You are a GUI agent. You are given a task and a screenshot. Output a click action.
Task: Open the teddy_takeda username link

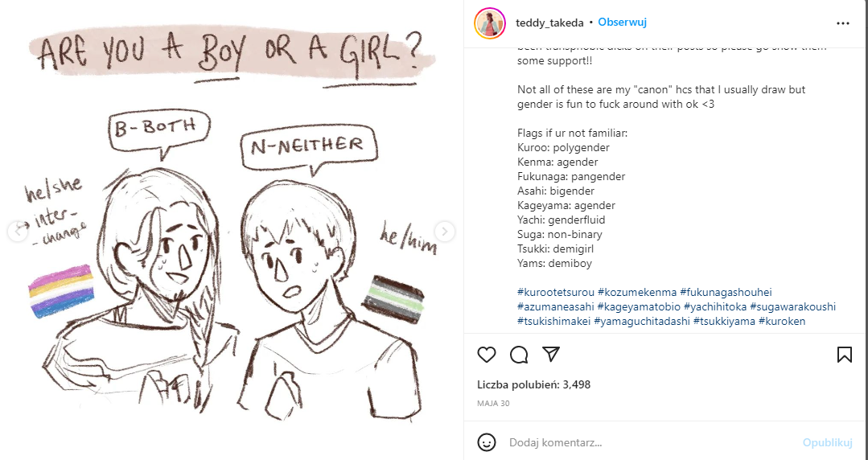pyautogui.click(x=549, y=23)
